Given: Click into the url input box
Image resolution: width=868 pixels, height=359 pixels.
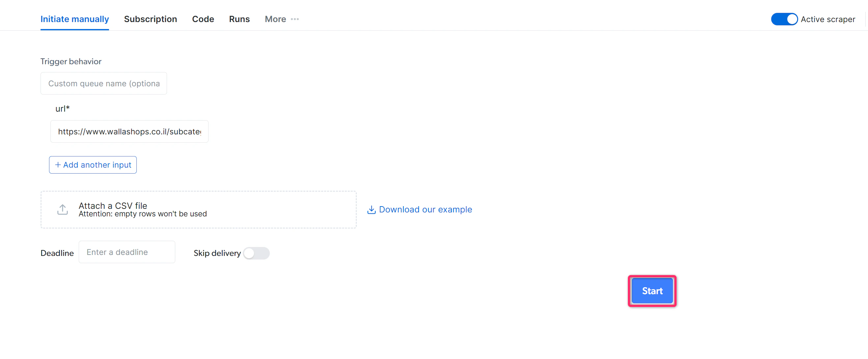Looking at the screenshot, I should [x=129, y=132].
